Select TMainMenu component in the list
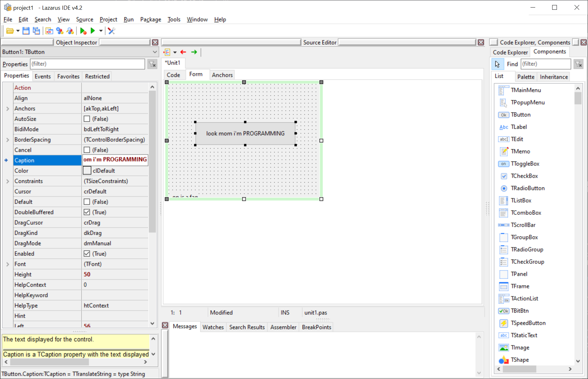The image size is (588, 379). coord(526,90)
